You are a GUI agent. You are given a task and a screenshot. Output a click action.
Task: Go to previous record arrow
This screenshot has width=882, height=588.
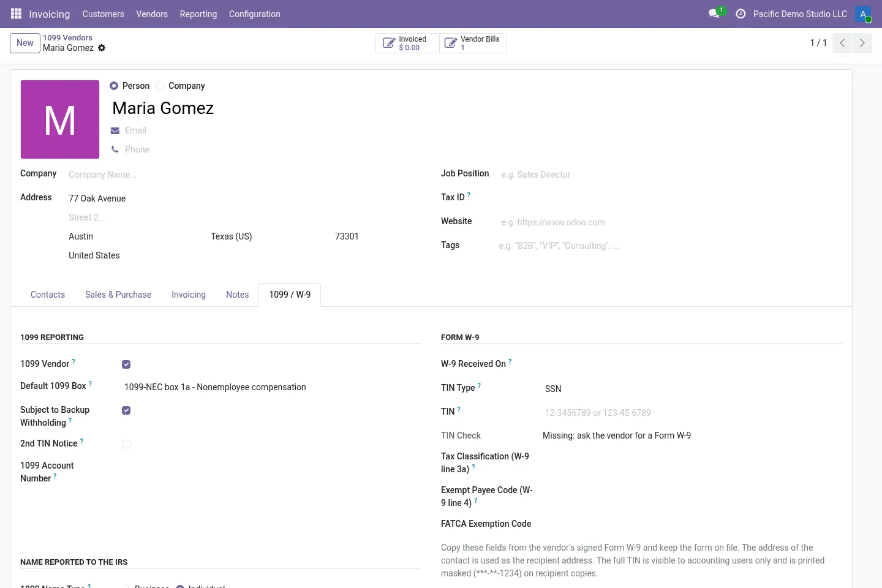point(842,43)
